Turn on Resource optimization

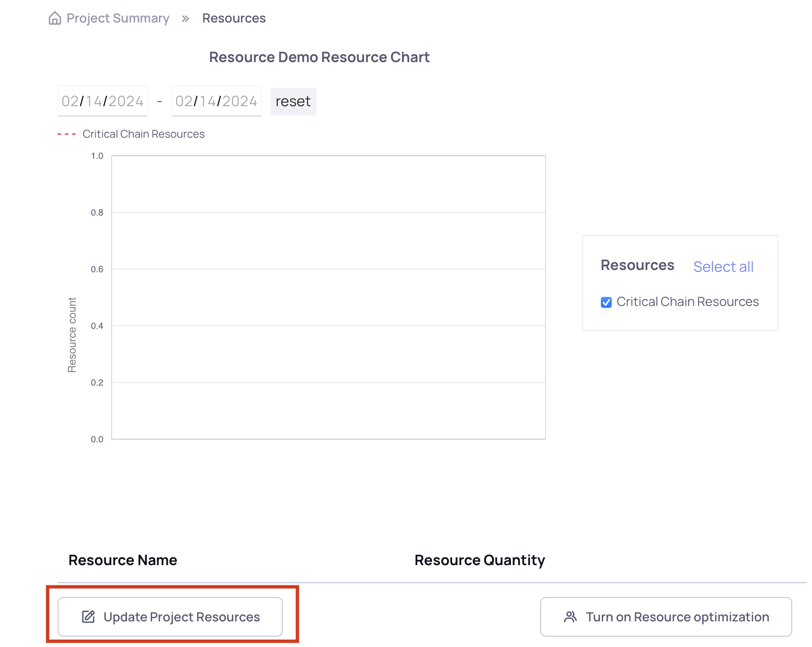coord(666,617)
